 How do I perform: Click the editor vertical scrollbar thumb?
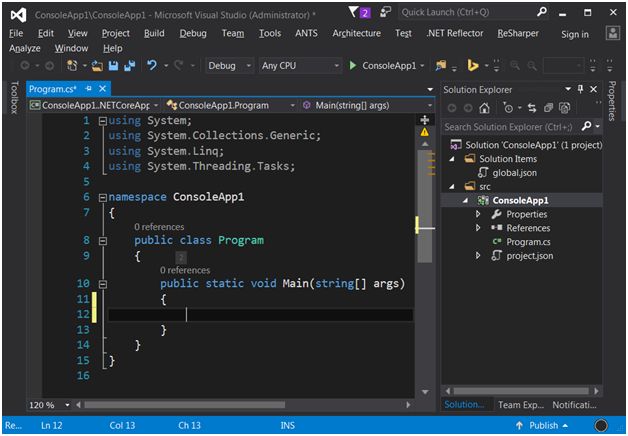coord(425,206)
